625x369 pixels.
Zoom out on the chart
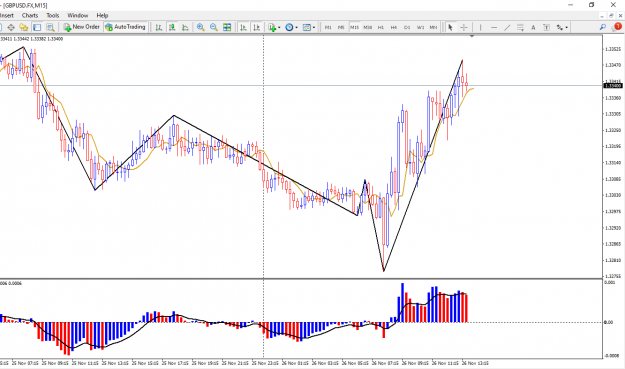[214, 27]
